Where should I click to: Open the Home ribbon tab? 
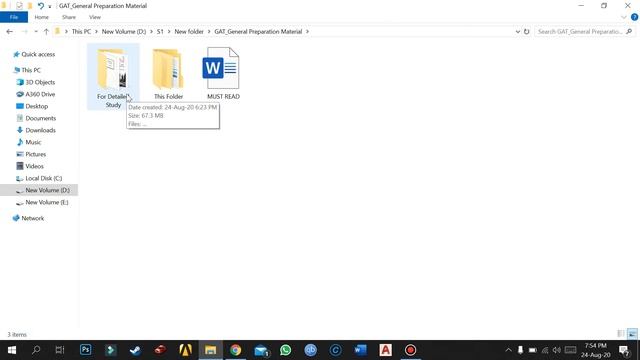[41, 17]
